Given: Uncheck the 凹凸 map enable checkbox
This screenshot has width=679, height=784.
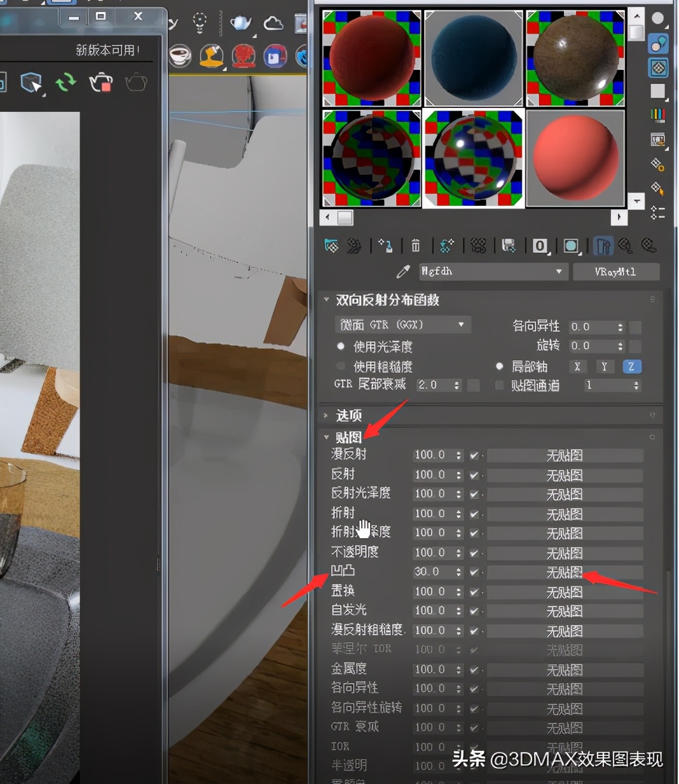Looking at the screenshot, I should (x=474, y=572).
